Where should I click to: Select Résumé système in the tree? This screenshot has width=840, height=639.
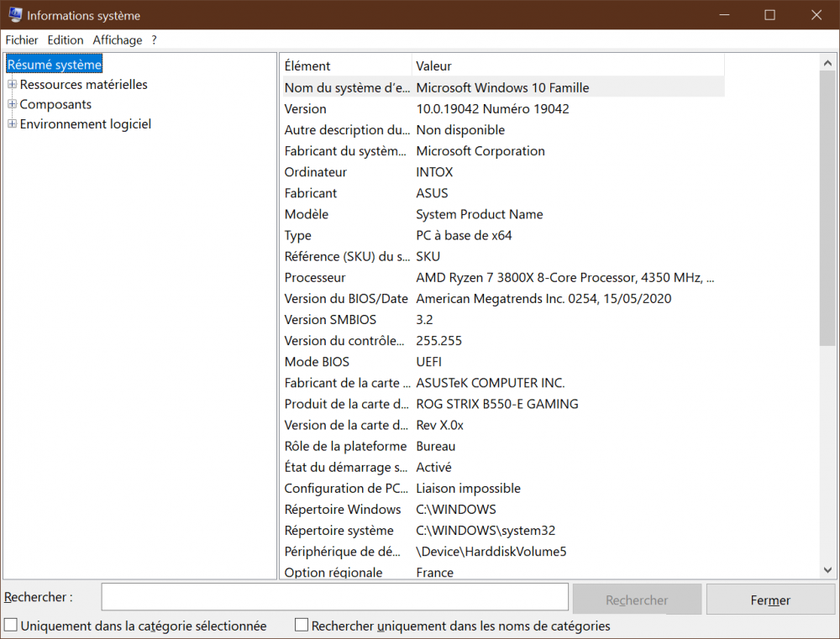pos(55,65)
